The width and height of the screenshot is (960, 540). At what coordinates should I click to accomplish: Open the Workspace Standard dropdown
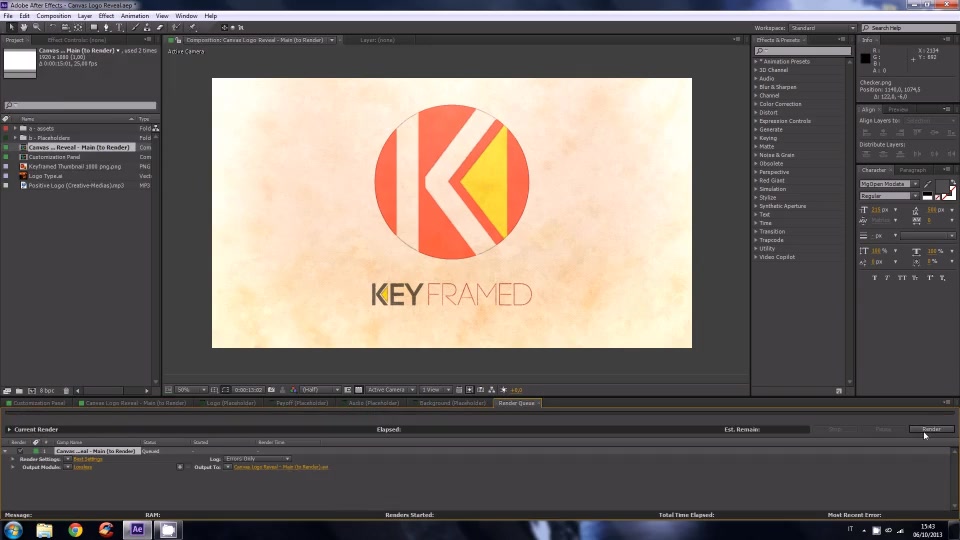click(823, 28)
